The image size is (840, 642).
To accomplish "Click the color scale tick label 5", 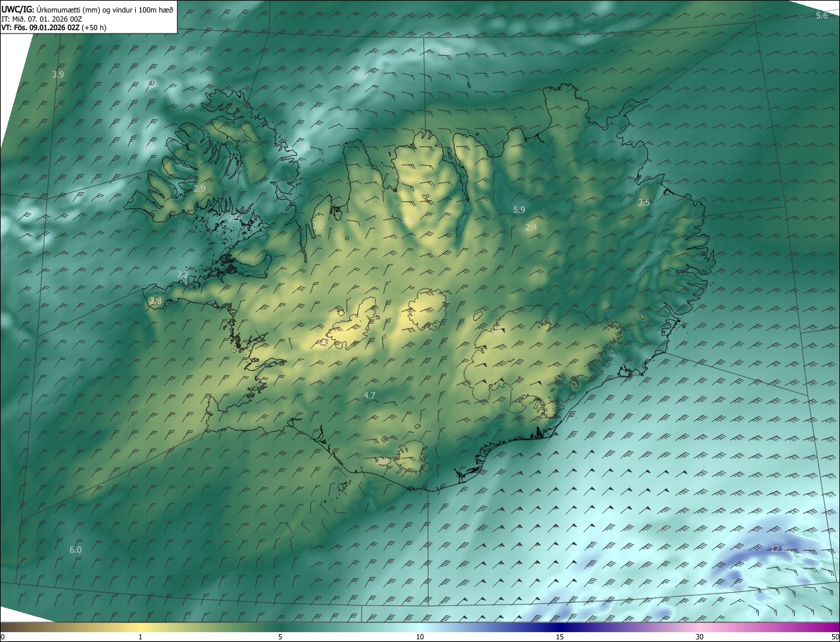I will pos(280,637).
